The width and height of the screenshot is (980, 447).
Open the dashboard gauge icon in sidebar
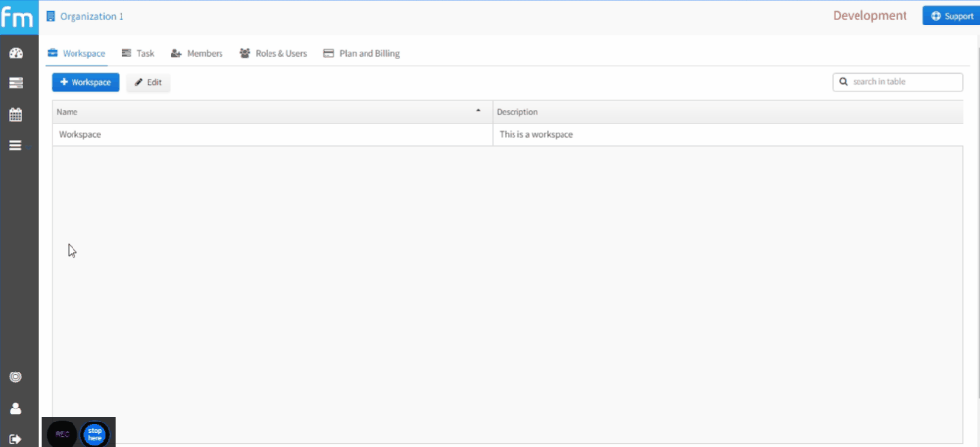16,53
